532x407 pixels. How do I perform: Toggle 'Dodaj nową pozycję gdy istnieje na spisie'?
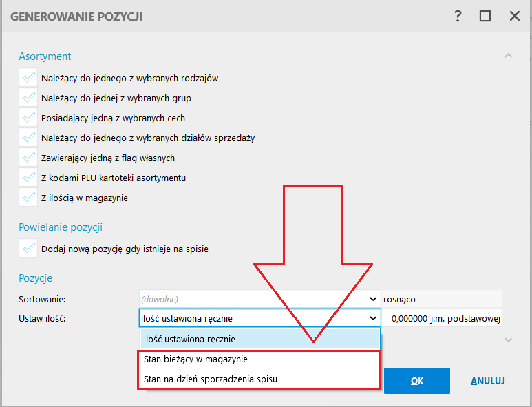coord(29,249)
